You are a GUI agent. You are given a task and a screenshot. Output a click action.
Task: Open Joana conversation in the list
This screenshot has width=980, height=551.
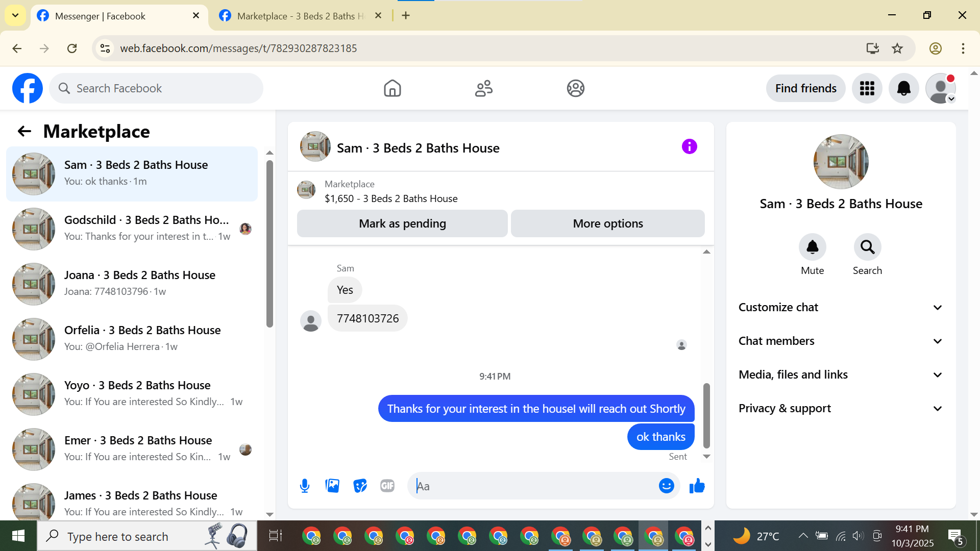coord(132,284)
